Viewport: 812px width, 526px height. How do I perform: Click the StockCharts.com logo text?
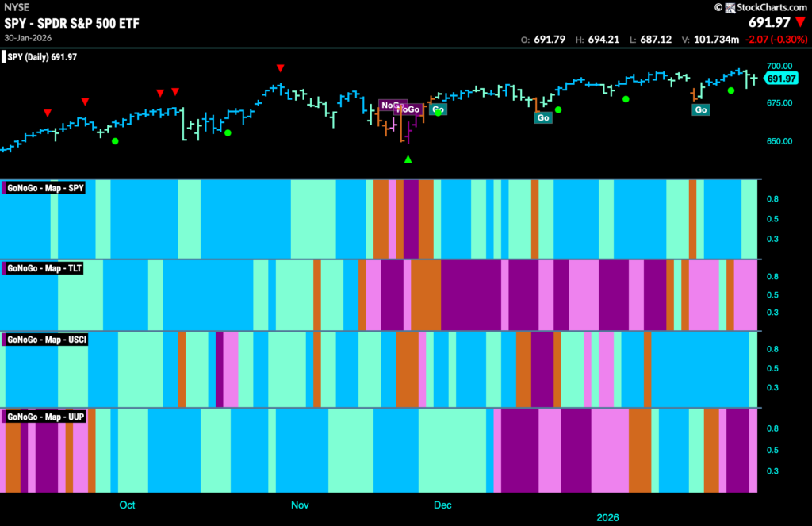tap(772, 7)
